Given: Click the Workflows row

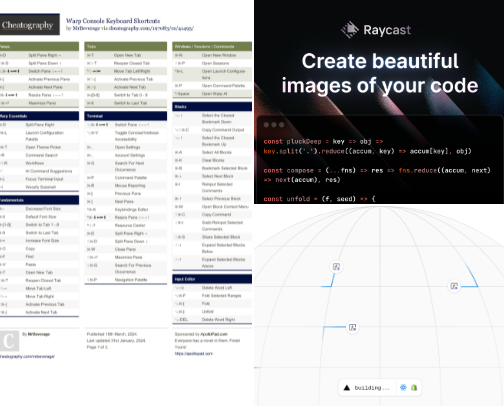Looking at the screenshot, I should click(39, 163).
